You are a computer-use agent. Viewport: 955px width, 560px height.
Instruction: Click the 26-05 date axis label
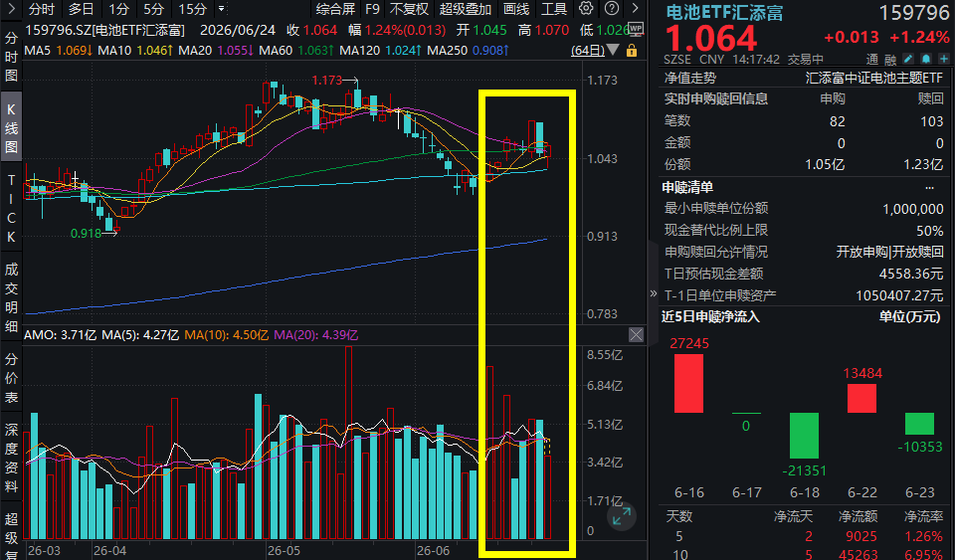tap(284, 551)
